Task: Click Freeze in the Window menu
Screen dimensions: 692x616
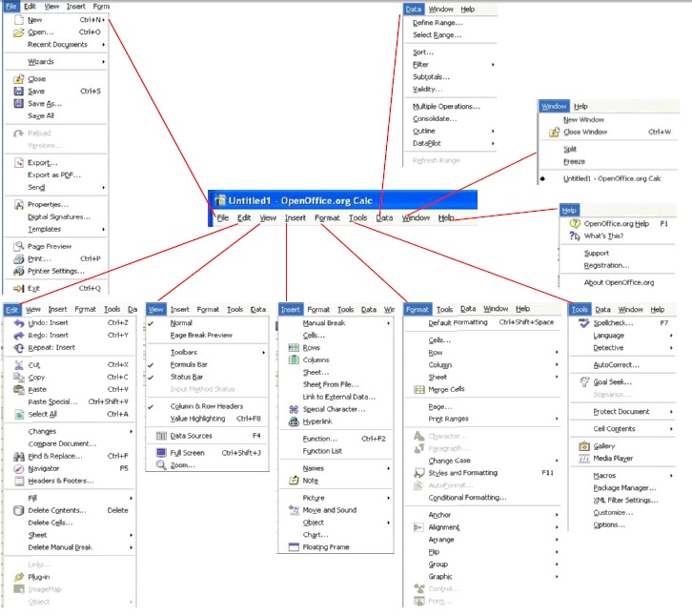Action: point(574,162)
